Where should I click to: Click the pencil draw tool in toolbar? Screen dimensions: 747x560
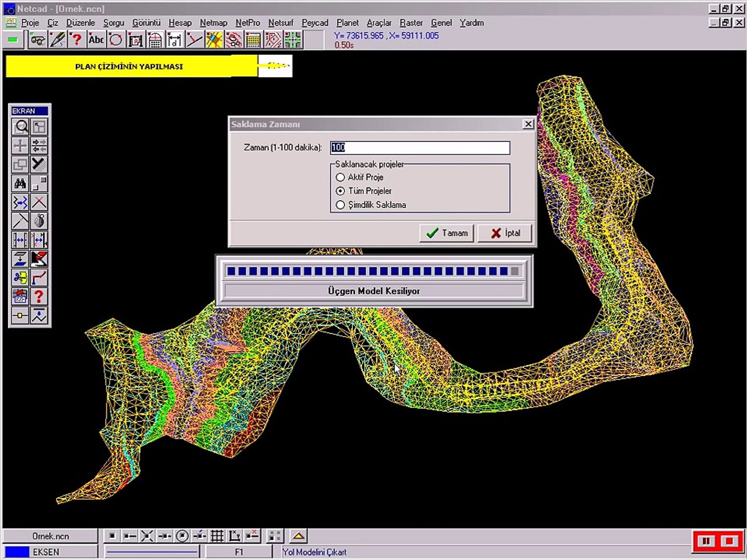[57, 40]
